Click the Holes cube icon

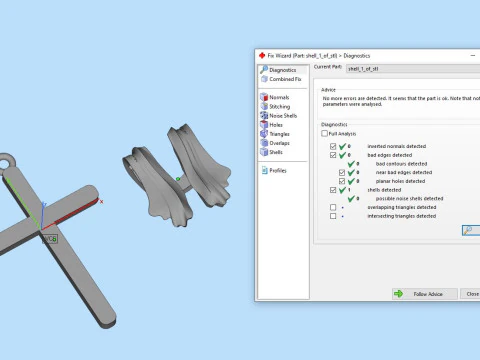pos(264,124)
